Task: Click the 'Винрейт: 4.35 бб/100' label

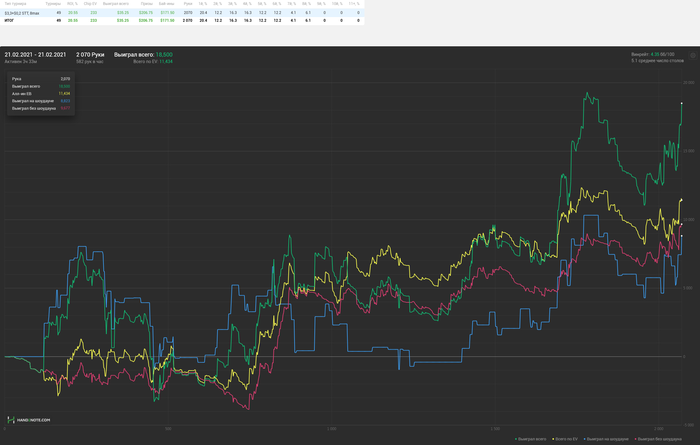Action: 653,54
